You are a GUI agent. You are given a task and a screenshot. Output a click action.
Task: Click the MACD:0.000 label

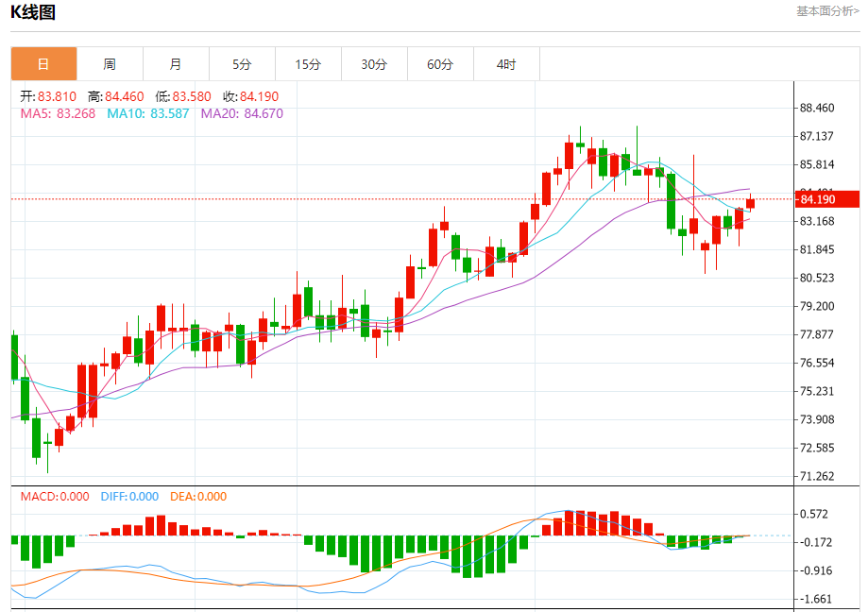[x=55, y=497]
